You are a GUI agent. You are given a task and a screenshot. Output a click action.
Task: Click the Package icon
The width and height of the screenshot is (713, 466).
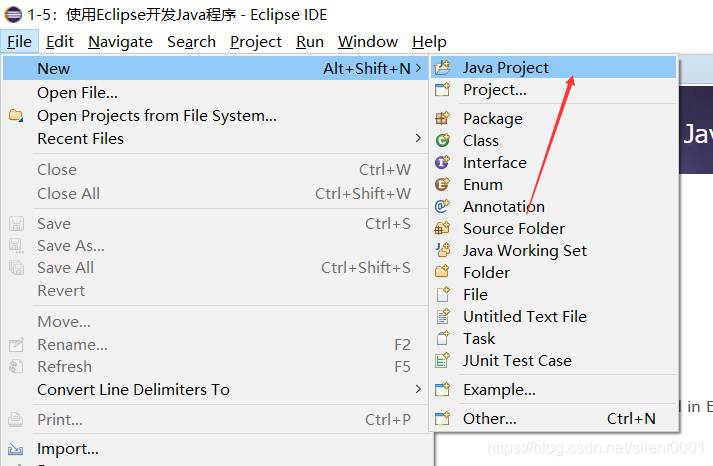pyautogui.click(x=442, y=119)
